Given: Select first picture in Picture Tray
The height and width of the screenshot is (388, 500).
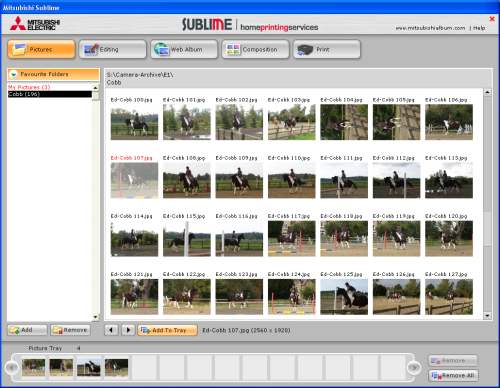Looking at the screenshot, I should click(33, 367).
